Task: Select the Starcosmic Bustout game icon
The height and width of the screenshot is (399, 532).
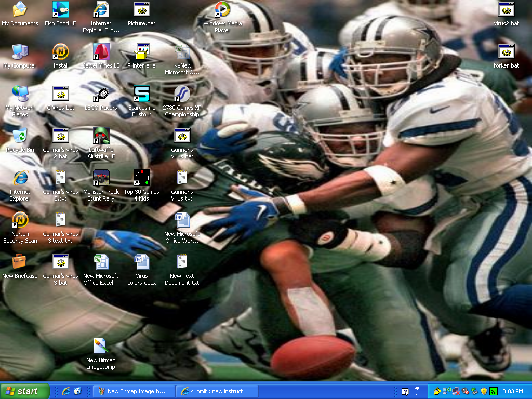Action: coord(141,101)
